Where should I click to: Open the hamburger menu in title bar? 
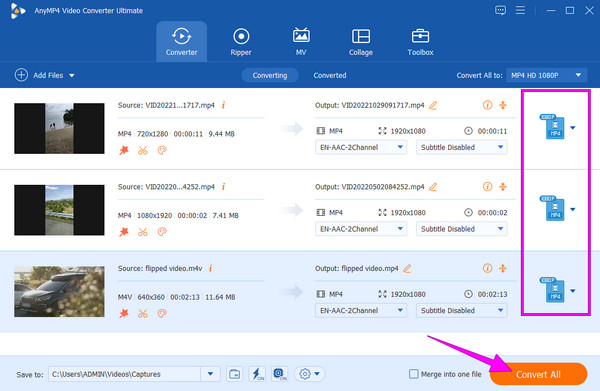[520, 10]
